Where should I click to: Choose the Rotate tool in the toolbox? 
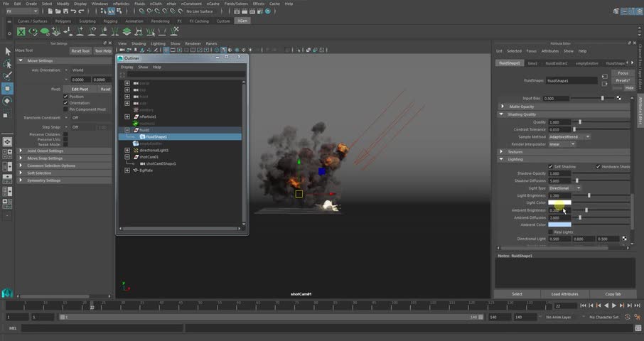click(7, 101)
